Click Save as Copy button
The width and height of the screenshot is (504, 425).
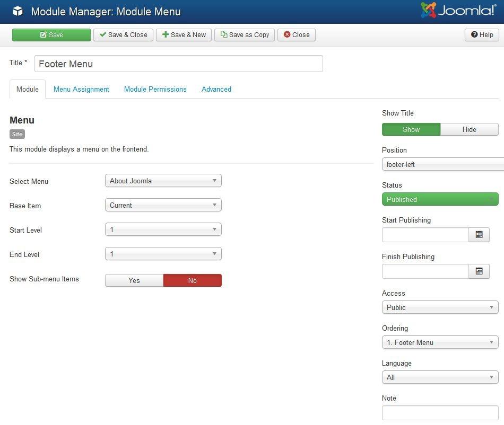click(245, 35)
